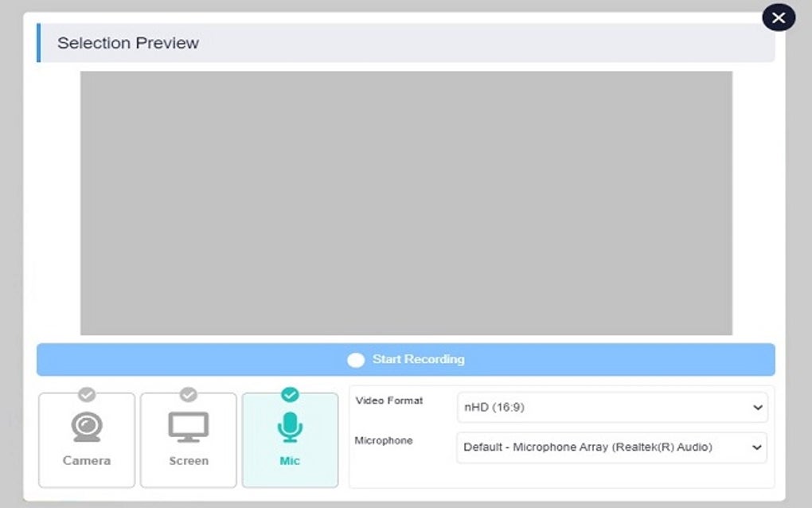
Task: Click the white record dot on Start Recording
Action: (355, 360)
